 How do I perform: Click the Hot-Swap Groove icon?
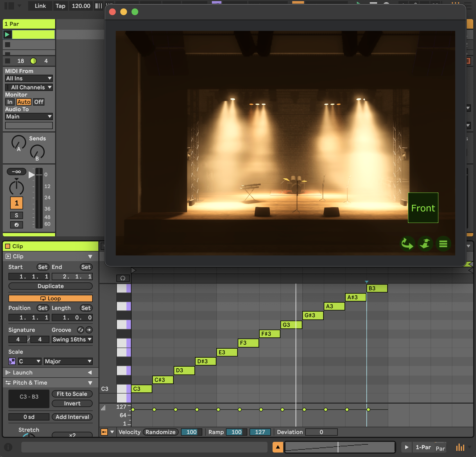pyautogui.click(x=80, y=330)
